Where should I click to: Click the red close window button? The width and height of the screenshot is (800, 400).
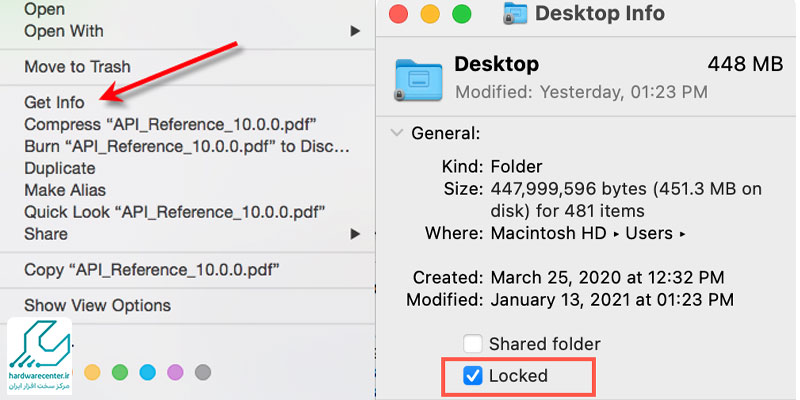click(x=398, y=14)
